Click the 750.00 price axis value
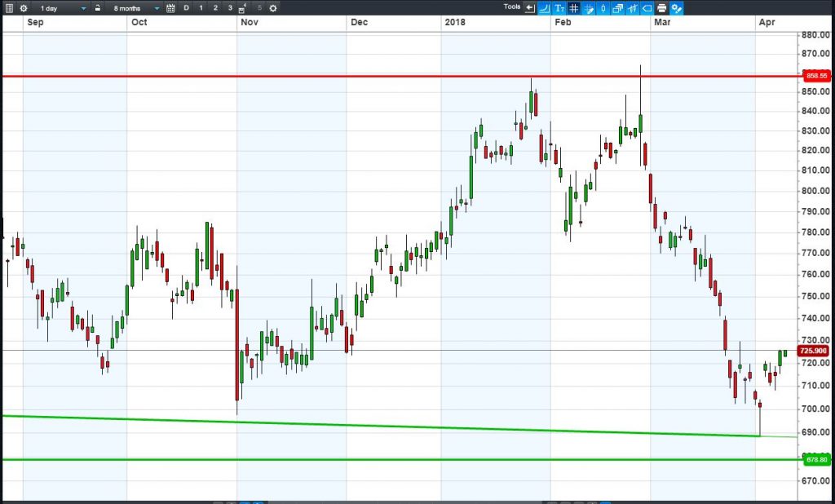Viewport: 835px width, 504px height. (x=817, y=296)
